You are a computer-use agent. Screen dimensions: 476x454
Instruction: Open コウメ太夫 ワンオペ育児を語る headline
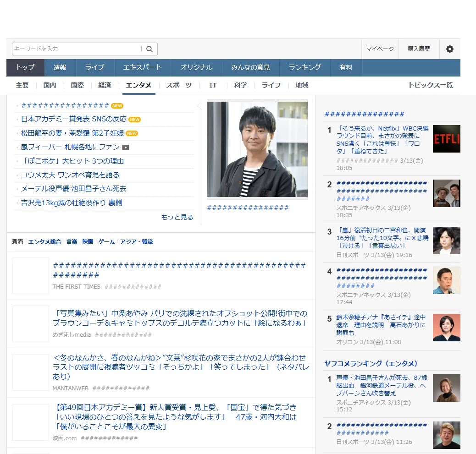pyautogui.click(x=70, y=175)
